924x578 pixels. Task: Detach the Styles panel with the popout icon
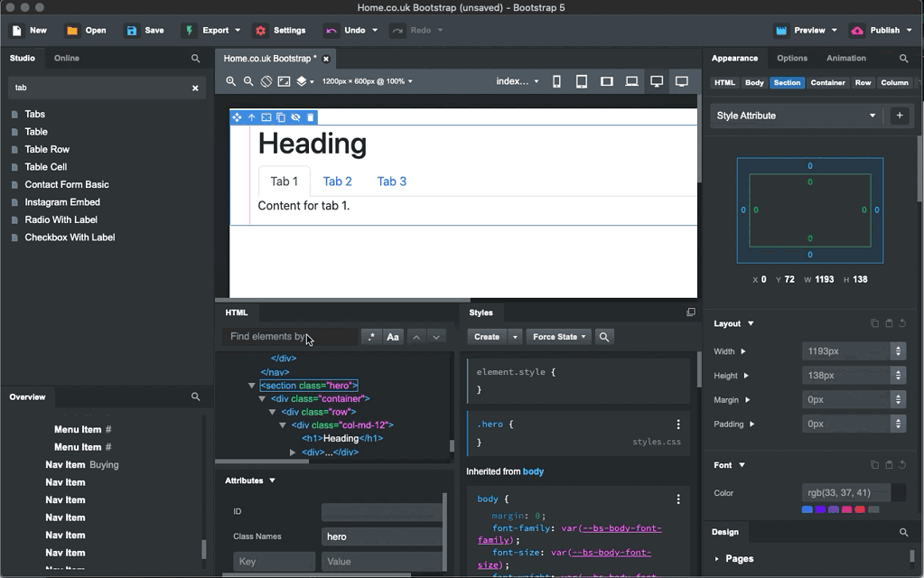(691, 312)
